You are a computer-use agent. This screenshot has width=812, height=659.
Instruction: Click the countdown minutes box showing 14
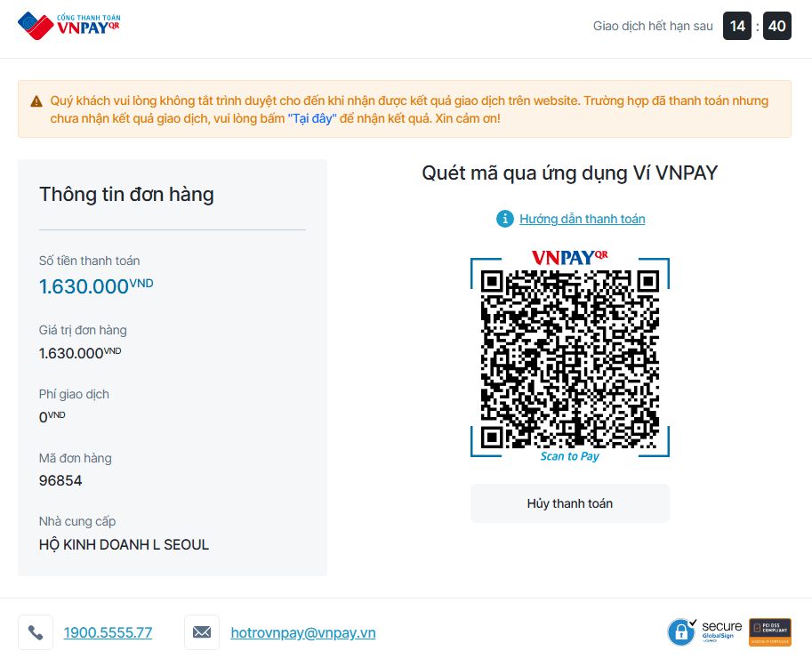coord(737,26)
